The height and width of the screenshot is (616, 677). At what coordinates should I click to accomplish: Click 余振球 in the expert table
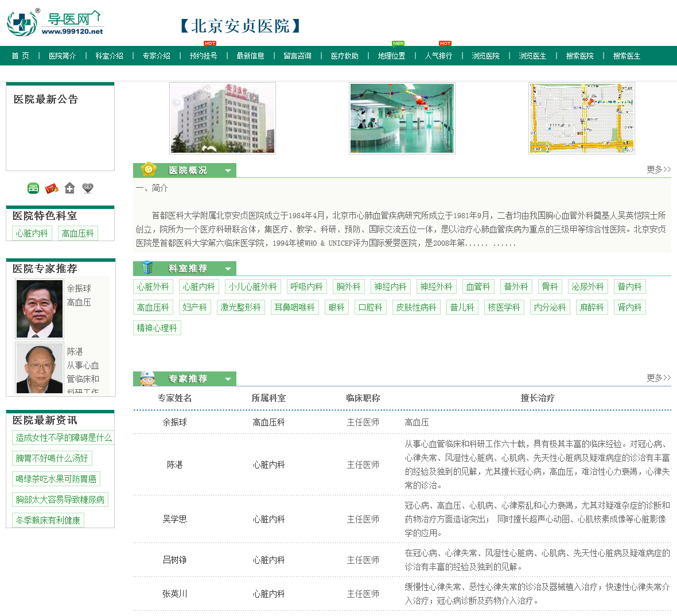click(x=174, y=423)
